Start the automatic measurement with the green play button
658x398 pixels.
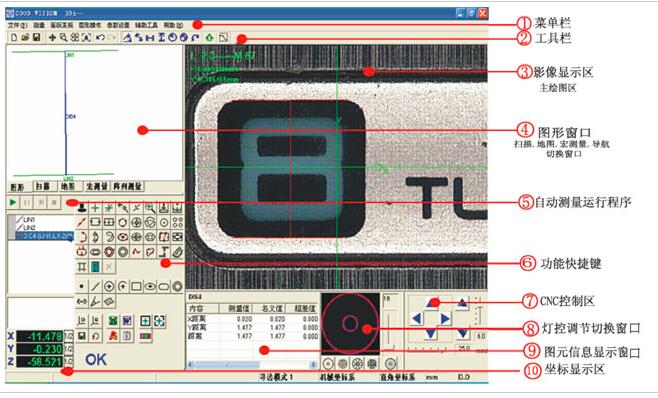coord(13,202)
